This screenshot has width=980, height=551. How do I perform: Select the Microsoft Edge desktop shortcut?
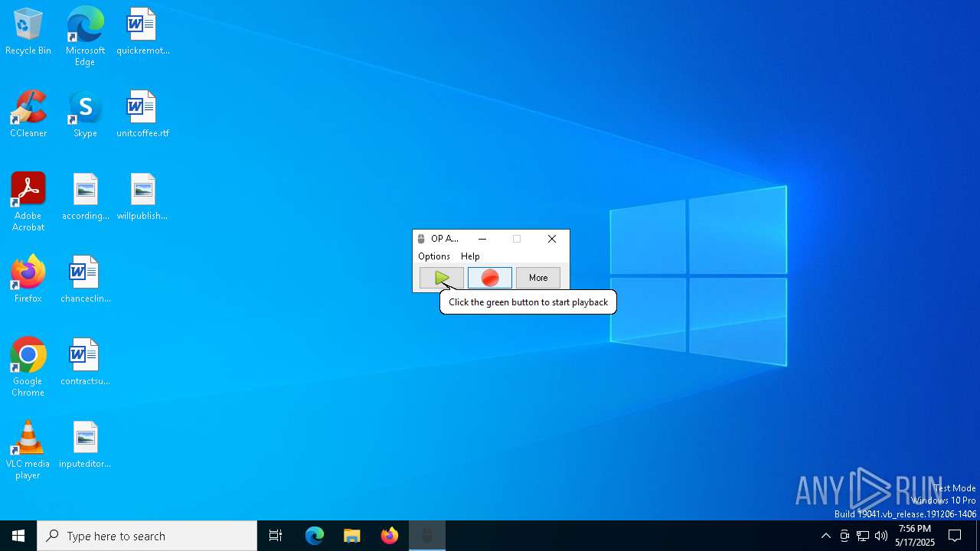[x=85, y=36]
